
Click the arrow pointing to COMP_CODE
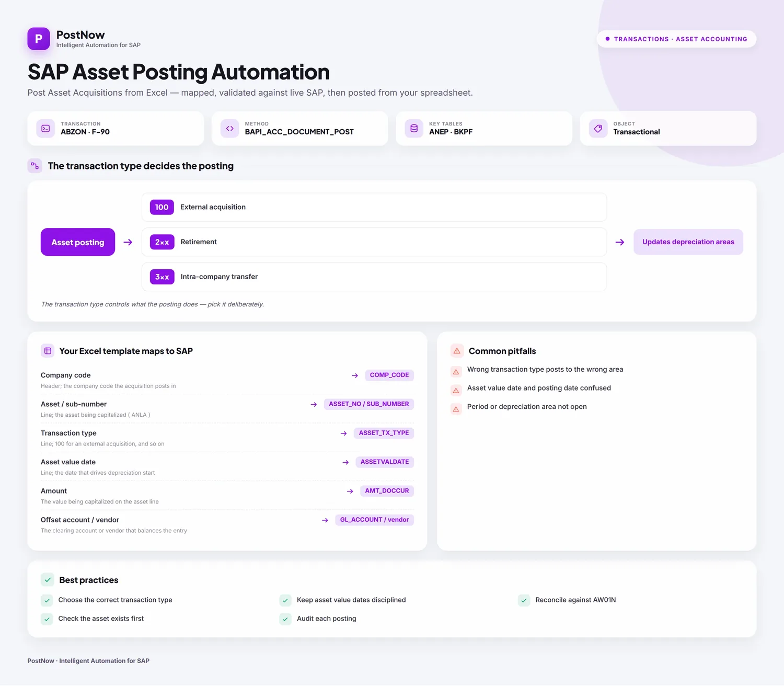point(355,375)
